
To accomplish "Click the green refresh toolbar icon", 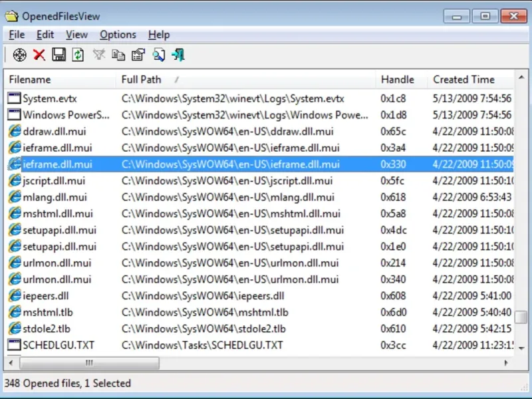I will click(x=78, y=55).
